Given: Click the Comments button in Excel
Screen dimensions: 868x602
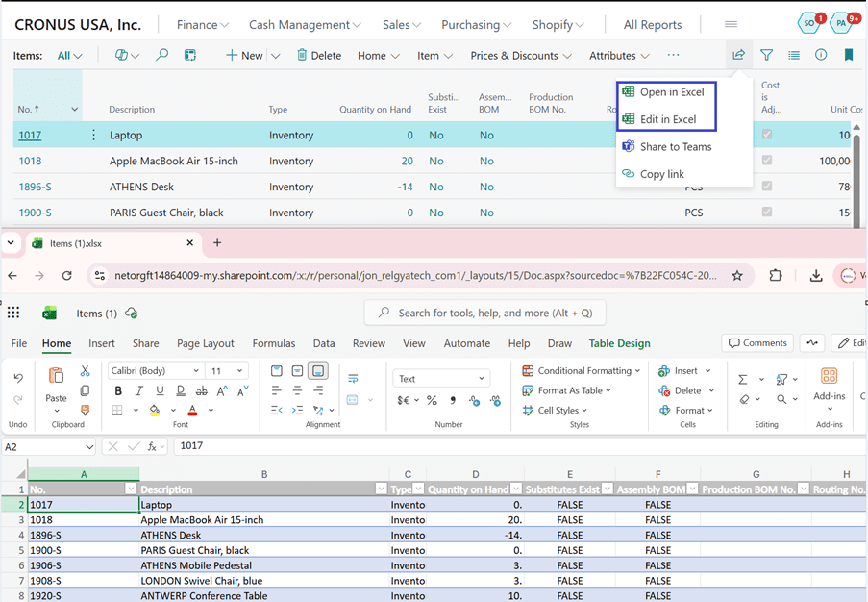Looking at the screenshot, I should (x=757, y=343).
